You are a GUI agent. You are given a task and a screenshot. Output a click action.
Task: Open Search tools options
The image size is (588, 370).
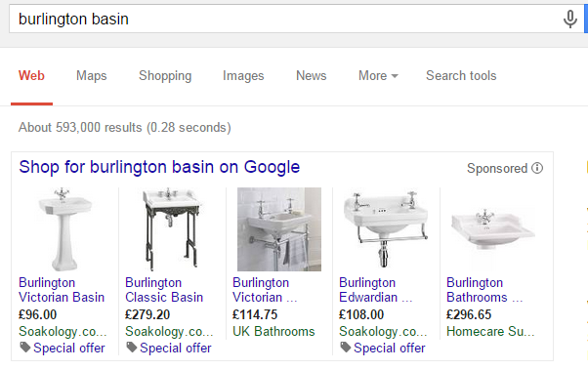461,76
